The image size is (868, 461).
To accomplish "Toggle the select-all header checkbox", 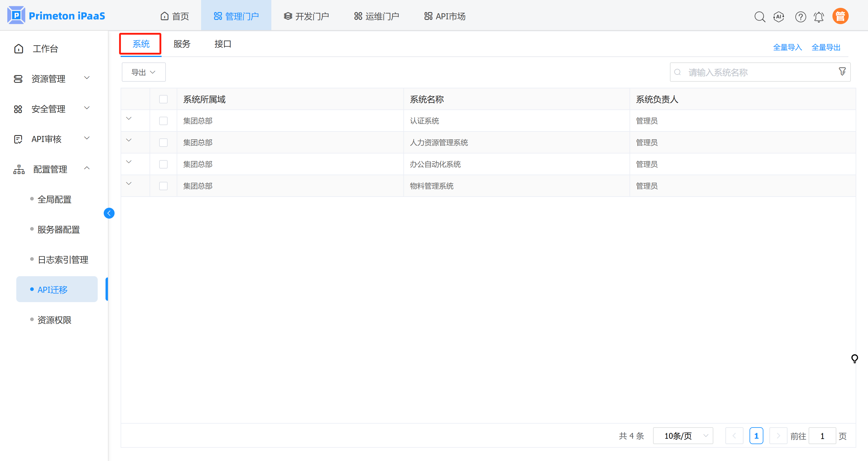I will [163, 99].
